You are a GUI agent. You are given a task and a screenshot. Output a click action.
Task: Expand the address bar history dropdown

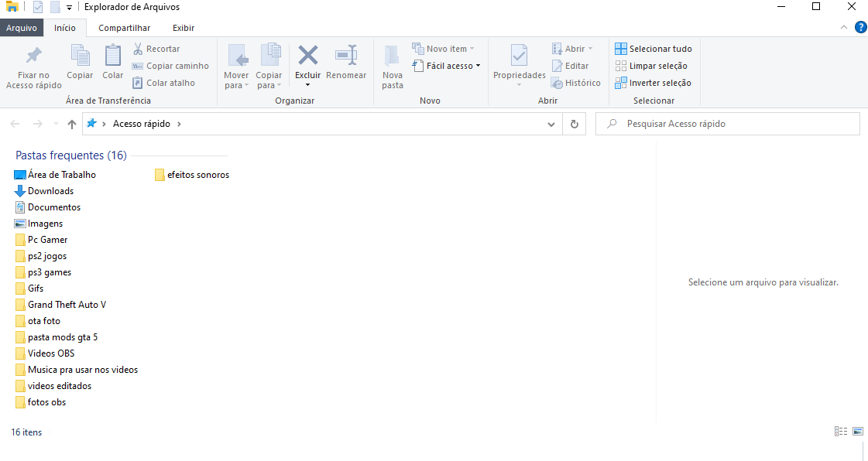coord(551,125)
